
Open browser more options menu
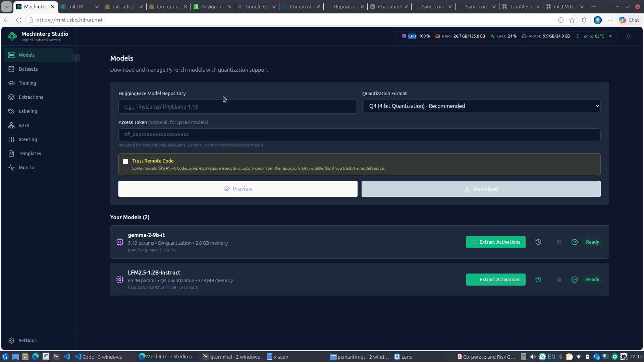[x=610, y=20]
